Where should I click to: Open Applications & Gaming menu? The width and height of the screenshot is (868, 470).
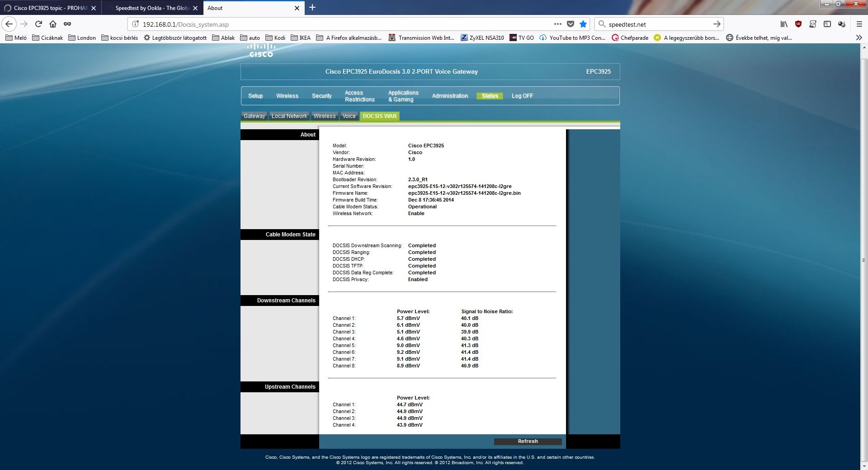click(403, 96)
